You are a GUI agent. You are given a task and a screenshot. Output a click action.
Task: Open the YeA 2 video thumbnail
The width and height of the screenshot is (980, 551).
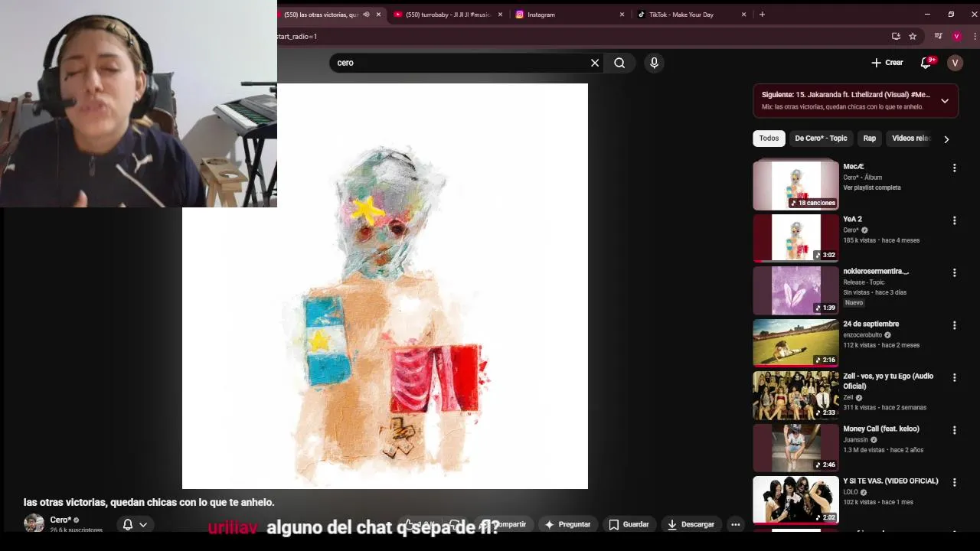pos(795,237)
